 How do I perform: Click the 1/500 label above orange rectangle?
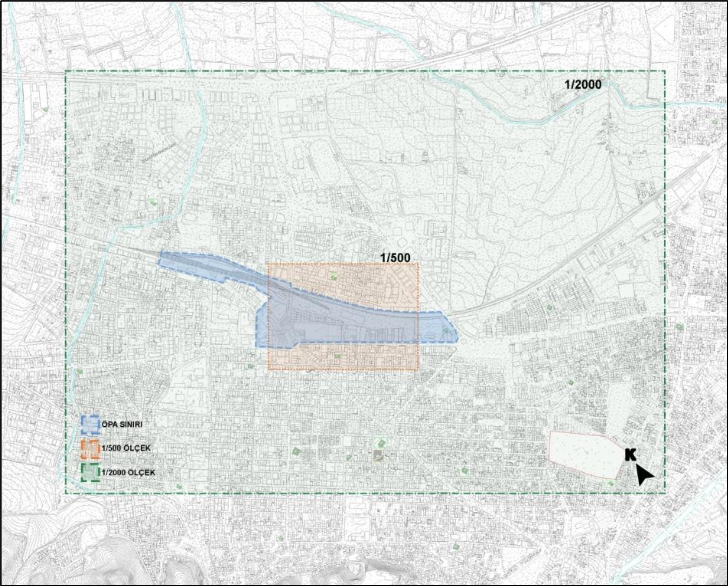coord(395,258)
